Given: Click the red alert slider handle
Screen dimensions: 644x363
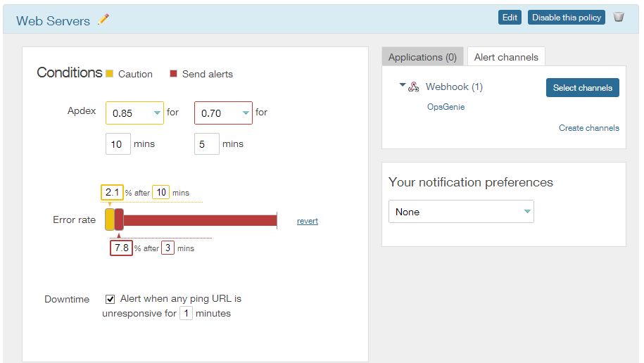Looking at the screenshot, I should (x=119, y=219).
